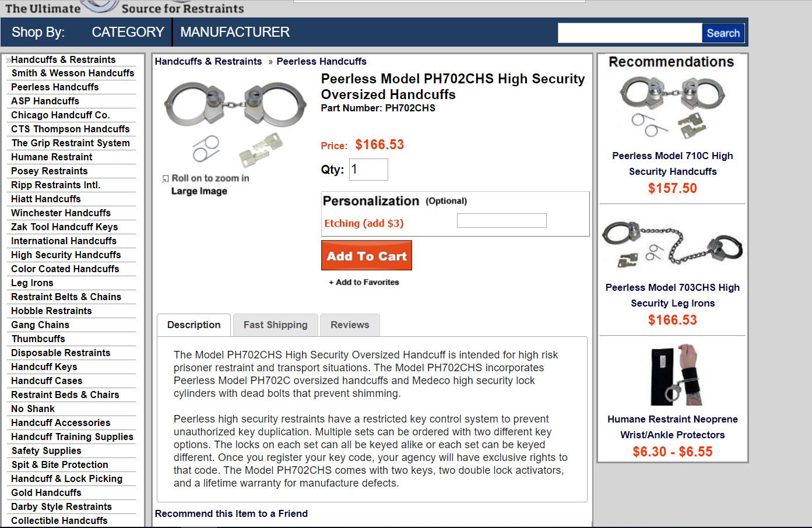Image resolution: width=812 pixels, height=528 pixels.
Task: Open the Reviews tab
Action: [350, 325]
